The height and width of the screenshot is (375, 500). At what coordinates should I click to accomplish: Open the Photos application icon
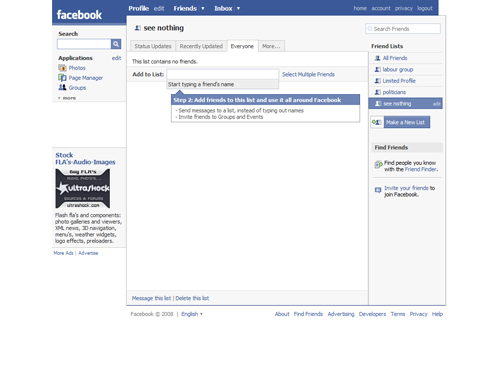62,68
